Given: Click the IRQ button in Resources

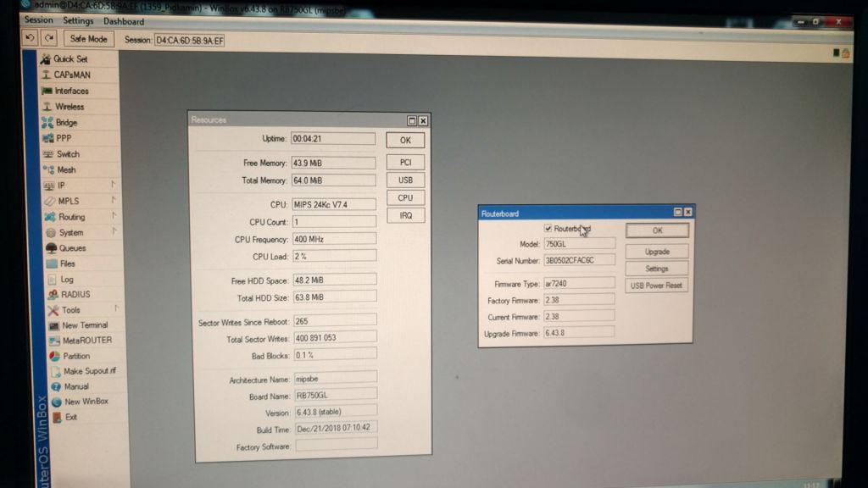Looking at the screenshot, I should (406, 215).
